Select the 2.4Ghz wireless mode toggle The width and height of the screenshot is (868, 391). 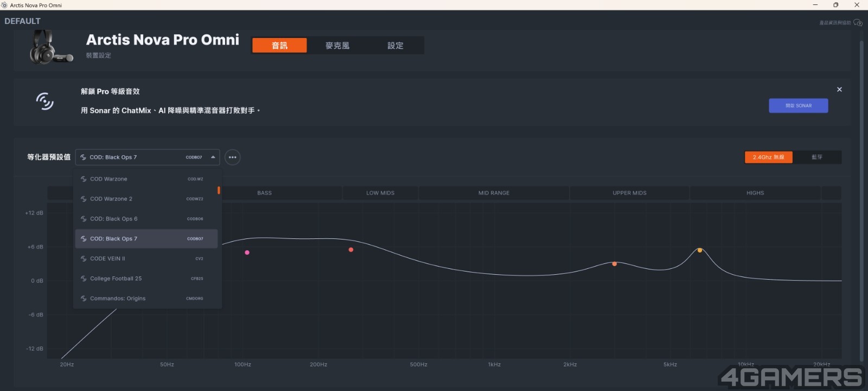tap(768, 157)
